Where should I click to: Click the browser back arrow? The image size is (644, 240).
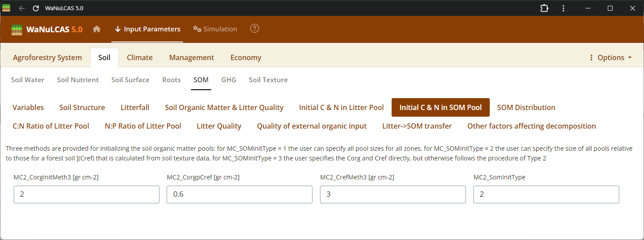[22, 8]
